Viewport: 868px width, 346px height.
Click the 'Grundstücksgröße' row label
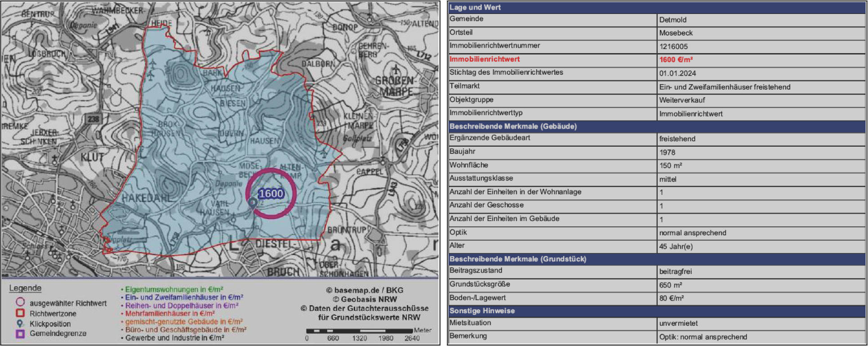480,284
